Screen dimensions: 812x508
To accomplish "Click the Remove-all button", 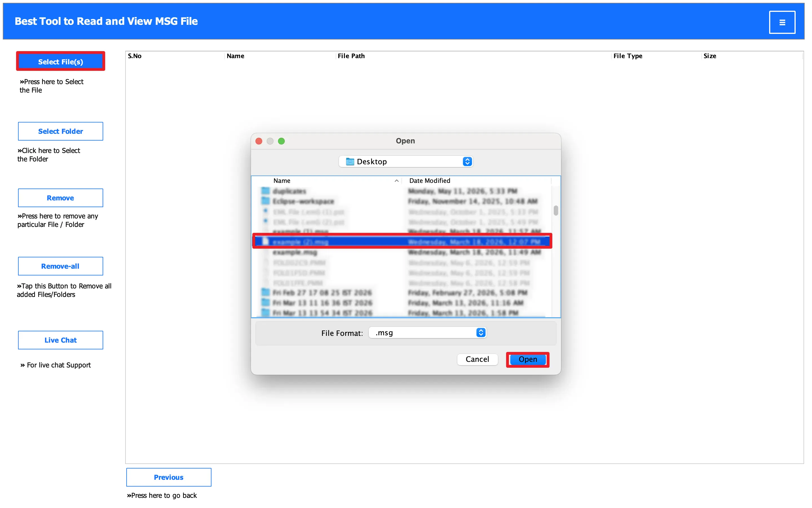I will [60, 266].
